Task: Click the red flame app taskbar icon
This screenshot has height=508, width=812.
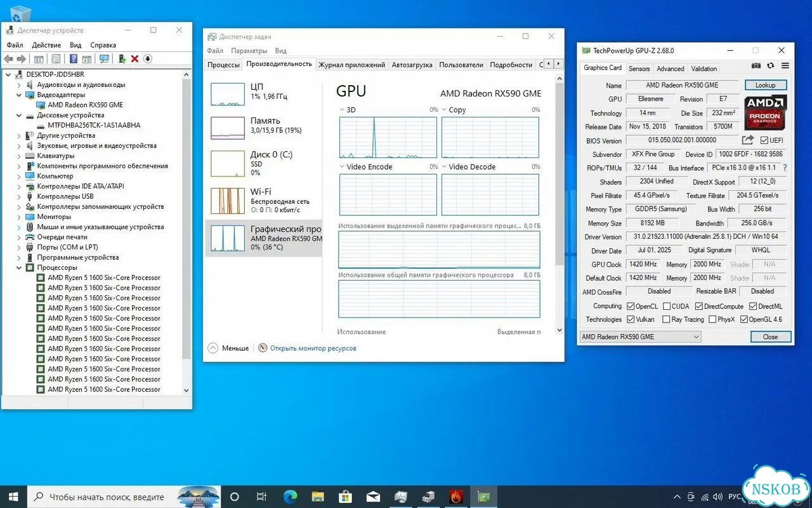Action: [x=456, y=497]
